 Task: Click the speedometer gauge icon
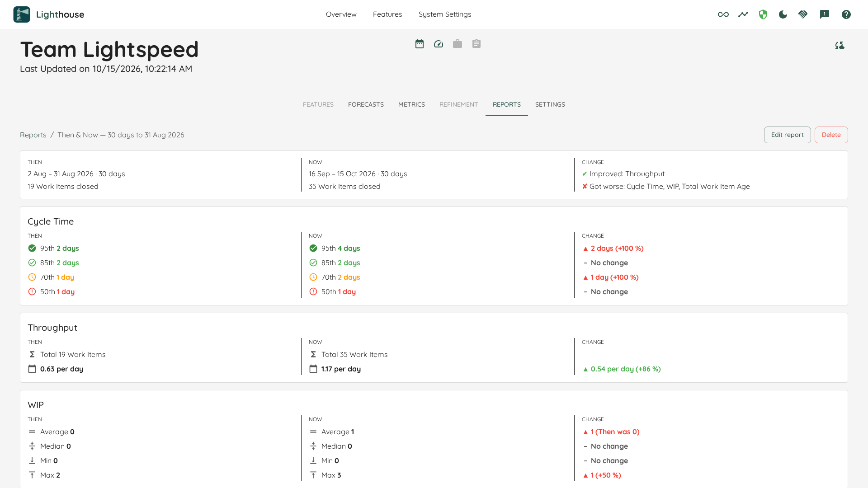click(x=439, y=44)
